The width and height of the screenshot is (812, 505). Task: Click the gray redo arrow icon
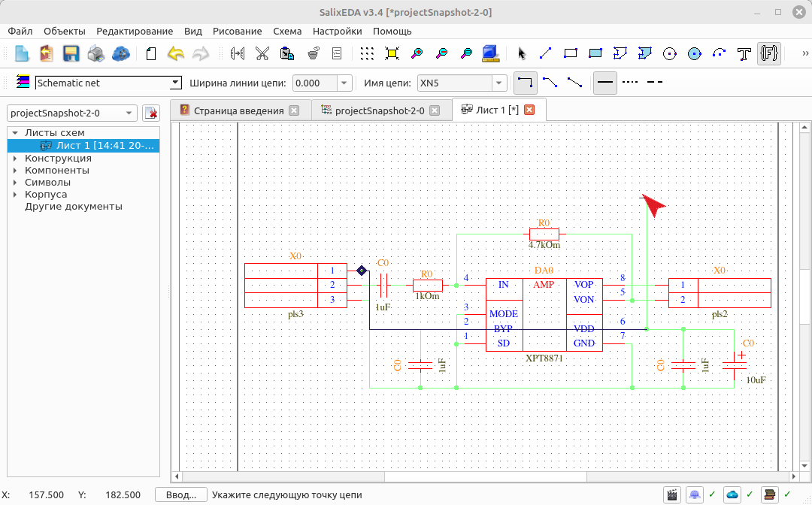[x=201, y=53]
